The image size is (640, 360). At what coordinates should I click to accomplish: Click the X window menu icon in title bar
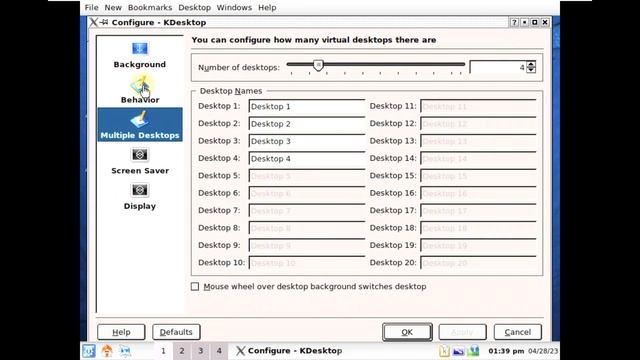[93, 22]
